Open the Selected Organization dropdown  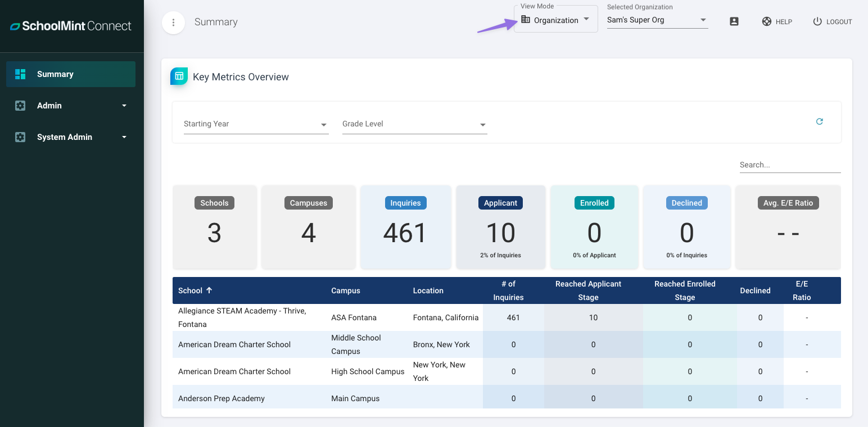point(657,20)
